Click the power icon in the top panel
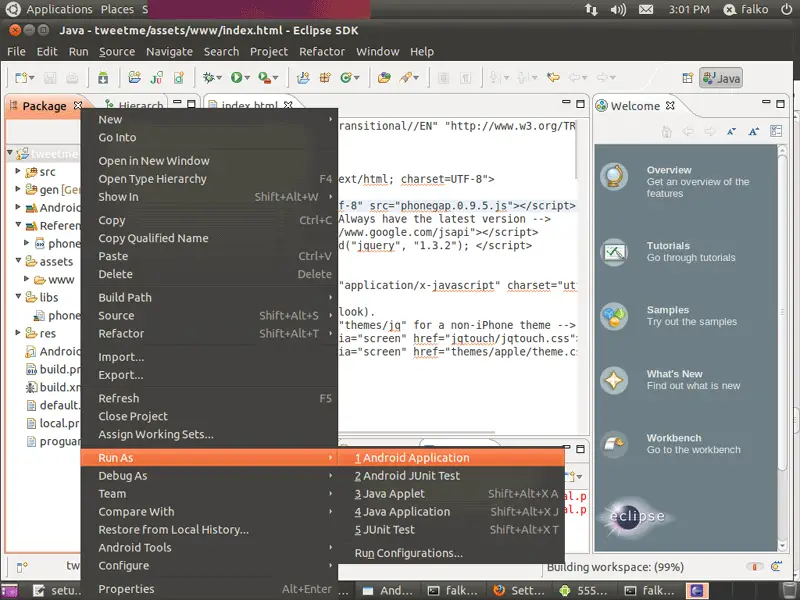This screenshot has height=600, width=800. [x=786, y=9]
